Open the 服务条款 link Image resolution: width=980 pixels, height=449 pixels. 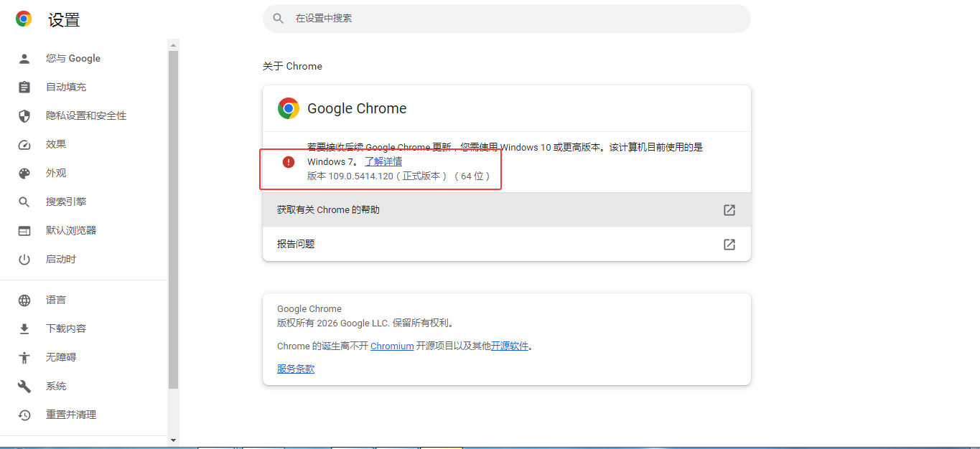(296, 369)
